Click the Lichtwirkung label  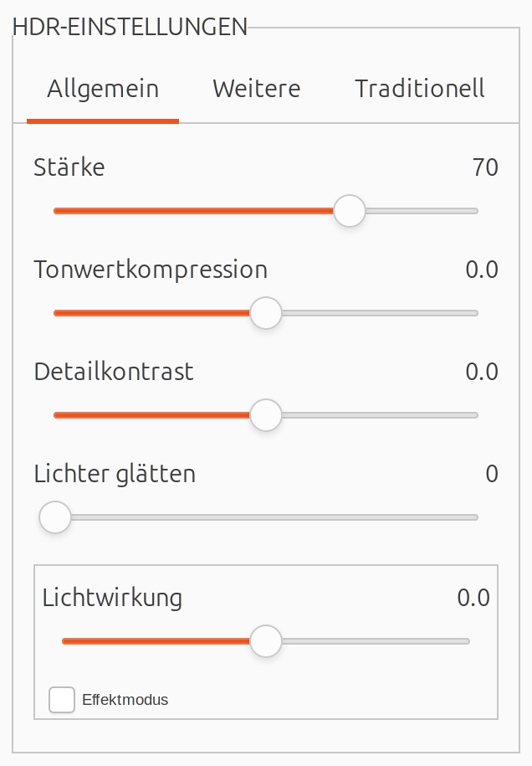pyautogui.click(x=112, y=598)
